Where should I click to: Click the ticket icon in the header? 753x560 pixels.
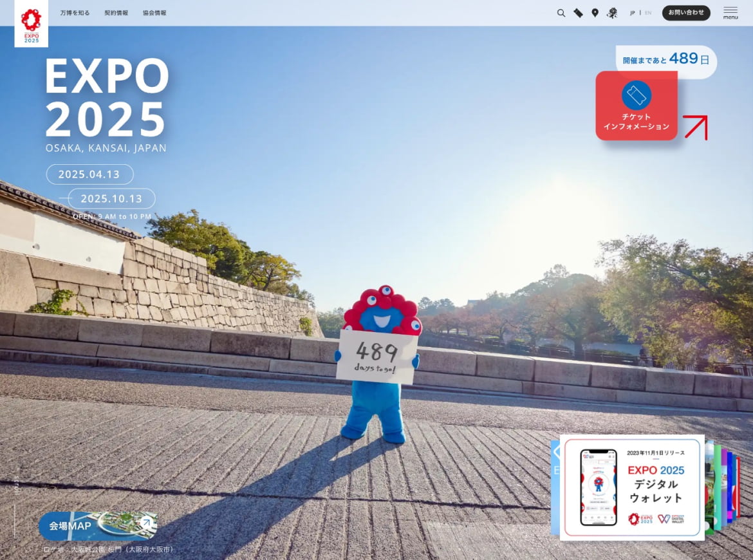click(x=578, y=13)
